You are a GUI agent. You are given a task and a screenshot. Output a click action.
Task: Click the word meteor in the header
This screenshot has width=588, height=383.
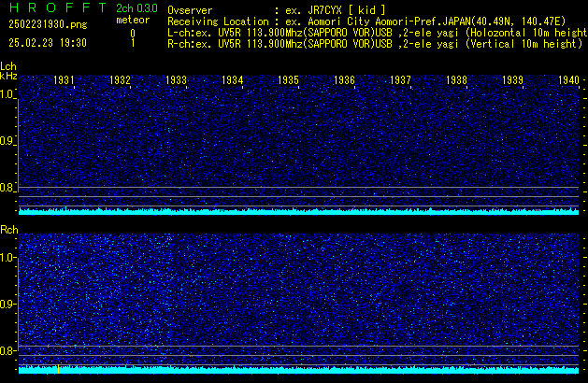click(133, 20)
